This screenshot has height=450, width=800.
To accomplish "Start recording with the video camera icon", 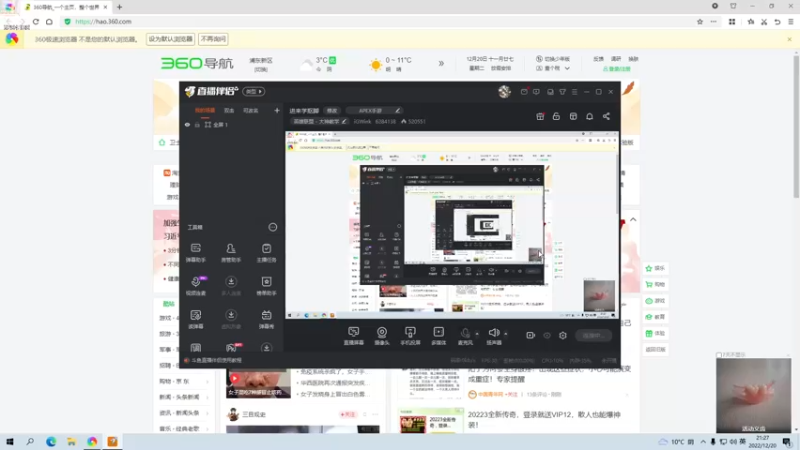I will click(x=531, y=335).
